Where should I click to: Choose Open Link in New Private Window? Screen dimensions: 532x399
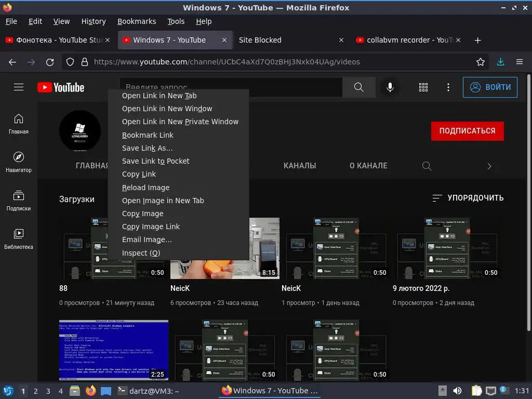point(179,122)
